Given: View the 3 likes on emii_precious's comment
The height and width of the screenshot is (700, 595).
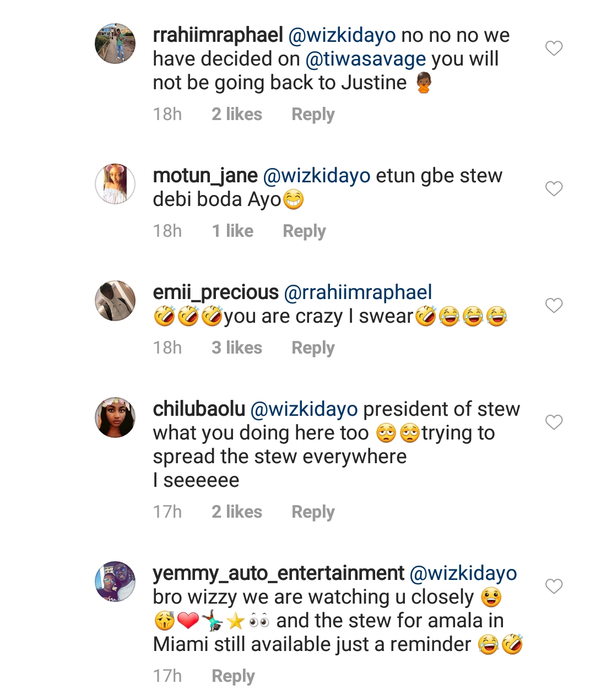Looking at the screenshot, I should [x=237, y=348].
